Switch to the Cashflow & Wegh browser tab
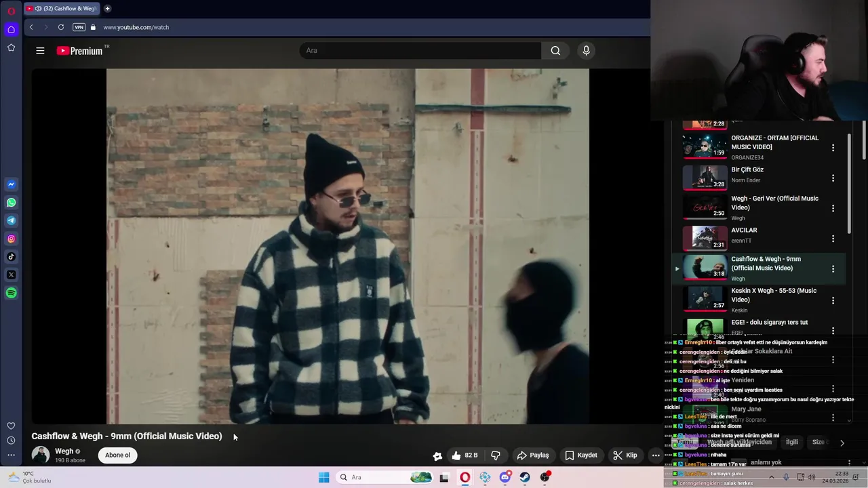 pyautogui.click(x=63, y=9)
